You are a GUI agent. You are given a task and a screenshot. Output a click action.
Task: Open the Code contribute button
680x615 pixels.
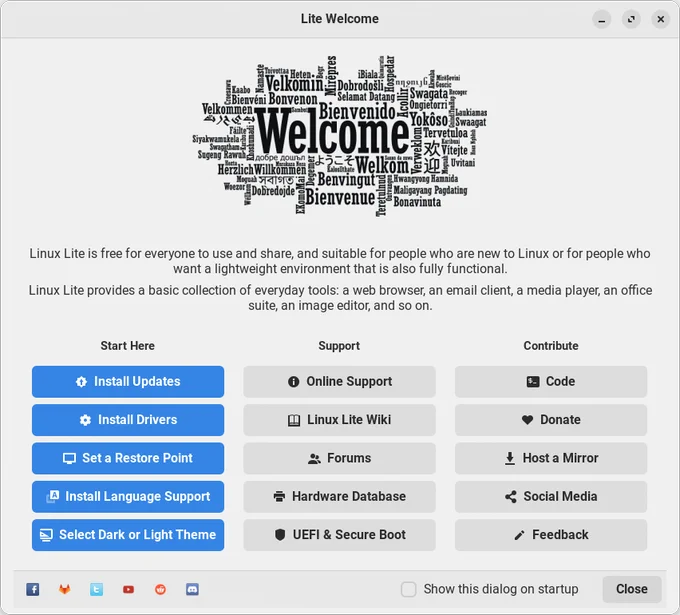tap(551, 382)
